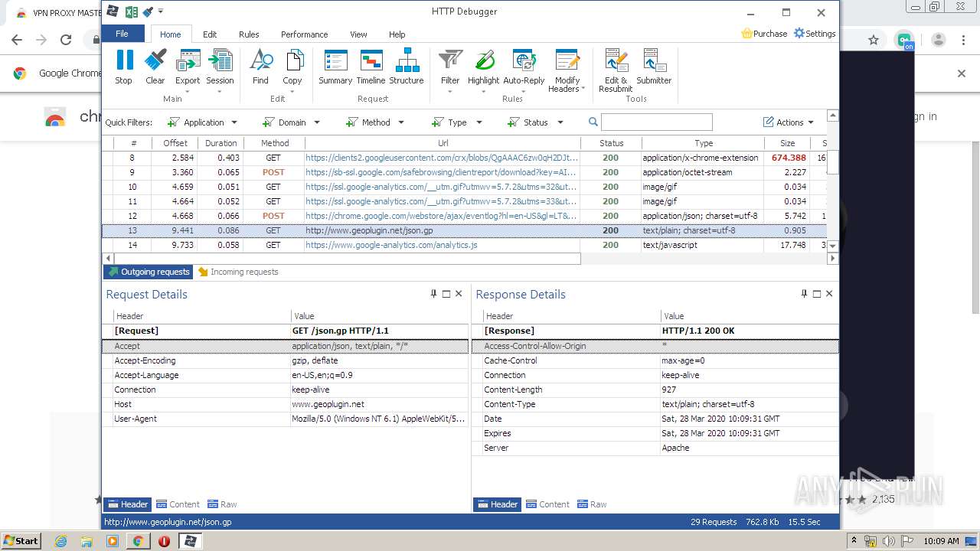The height and width of the screenshot is (551, 980).
Task: Open the Method quick filter dropdown
Action: pos(375,122)
